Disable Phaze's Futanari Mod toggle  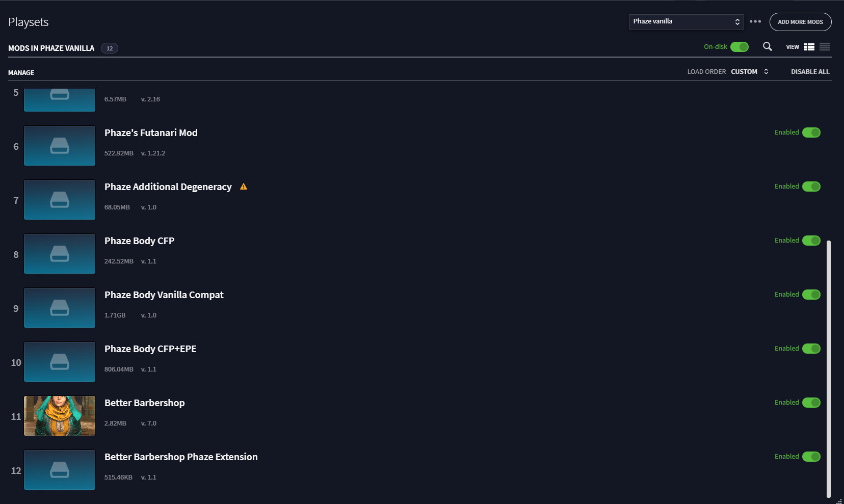(811, 132)
